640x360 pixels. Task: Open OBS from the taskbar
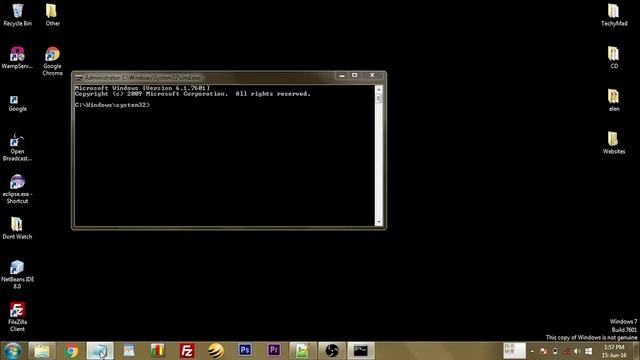(332, 351)
